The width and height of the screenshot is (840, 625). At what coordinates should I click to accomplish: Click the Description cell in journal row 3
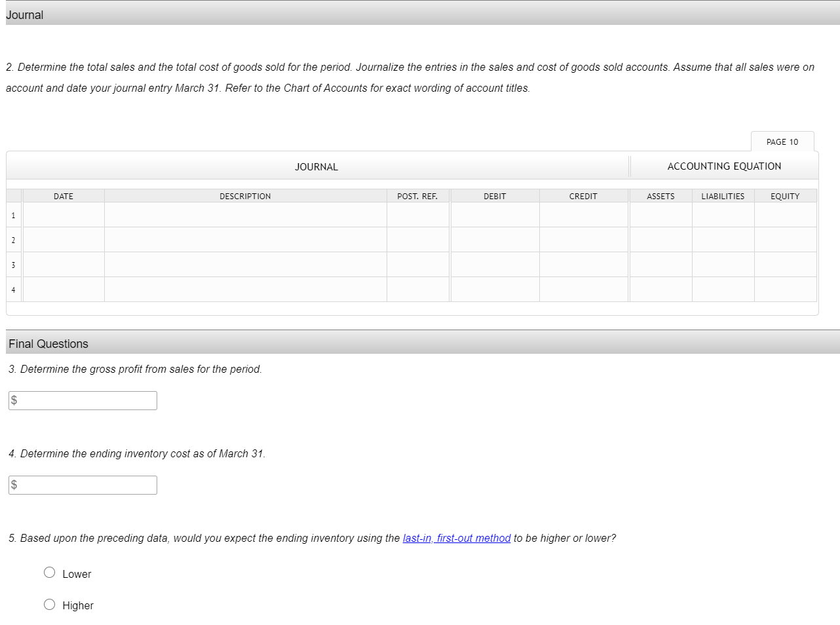(x=246, y=265)
